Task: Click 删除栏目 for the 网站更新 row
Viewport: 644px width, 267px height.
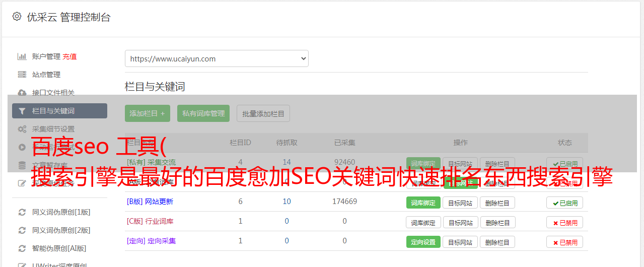Action: (497, 203)
